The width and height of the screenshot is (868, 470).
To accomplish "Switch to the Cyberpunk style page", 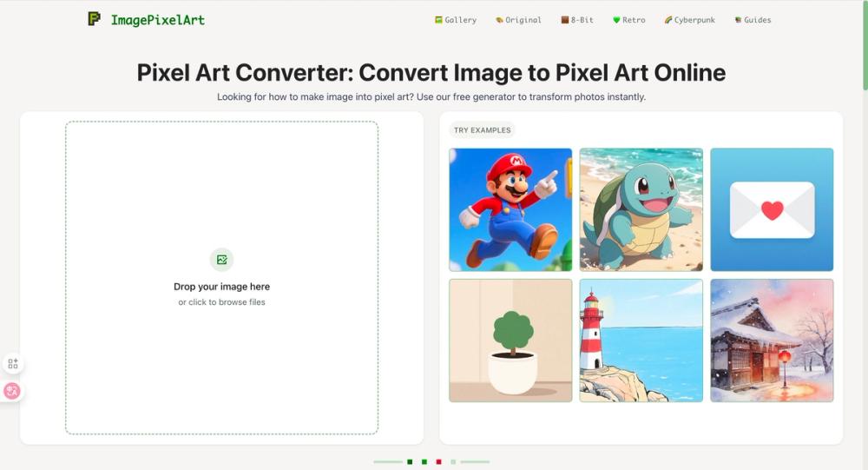I will tap(689, 20).
